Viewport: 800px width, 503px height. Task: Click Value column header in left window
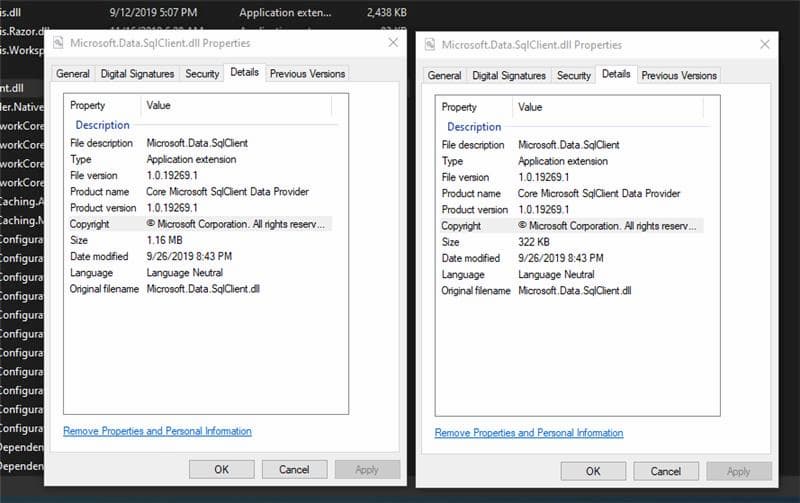[236, 106]
